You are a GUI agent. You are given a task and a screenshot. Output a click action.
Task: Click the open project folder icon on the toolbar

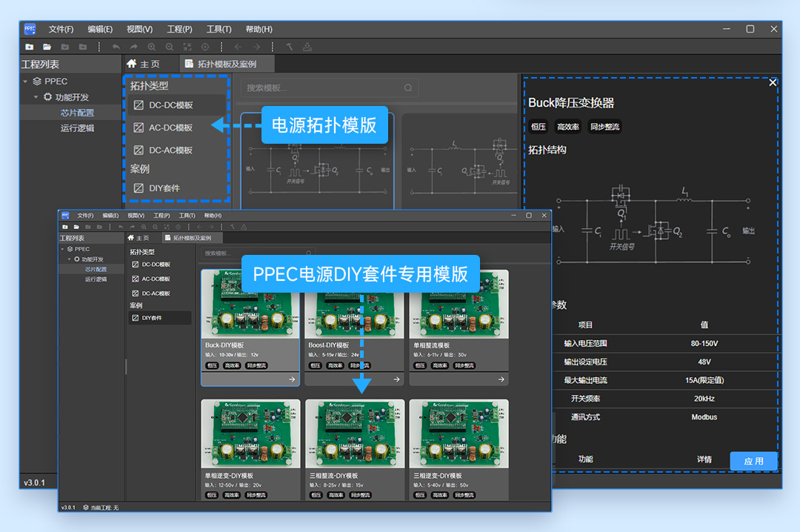coord(47,46)
